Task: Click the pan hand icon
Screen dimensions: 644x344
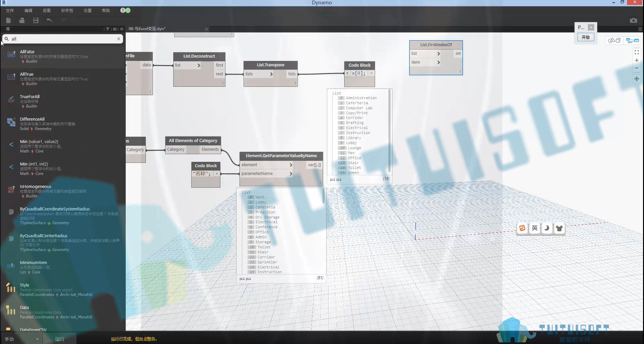Action: tap(637, 79)
